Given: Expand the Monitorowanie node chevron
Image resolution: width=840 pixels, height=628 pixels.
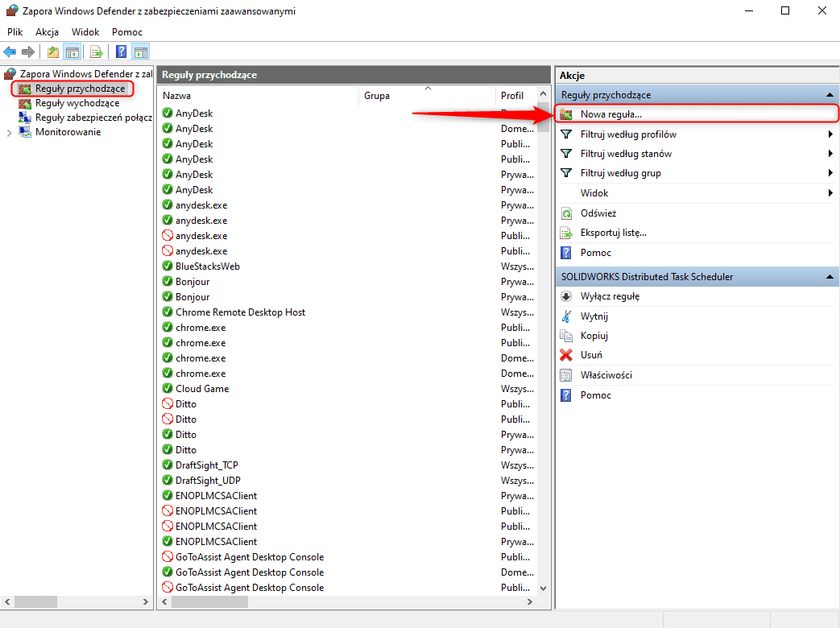Looking at the screenshot, I should (9, 133).
